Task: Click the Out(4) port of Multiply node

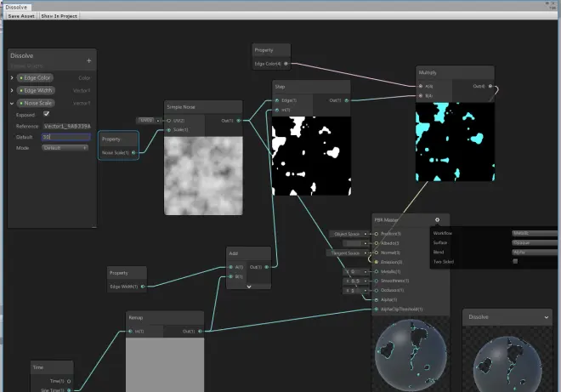Action: (490, 86)
